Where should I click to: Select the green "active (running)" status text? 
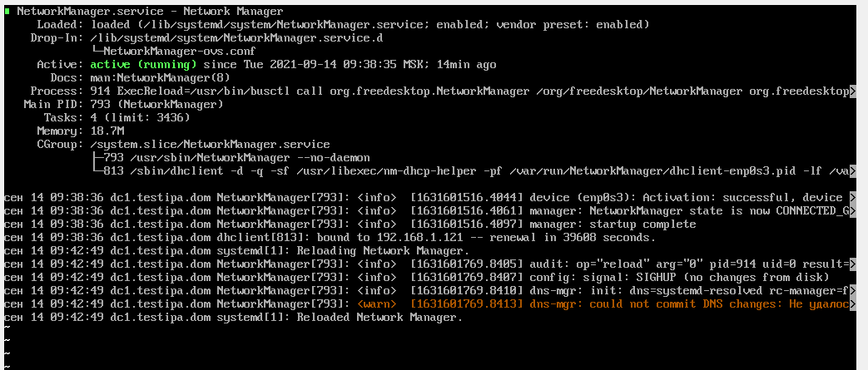coord(143,64)
